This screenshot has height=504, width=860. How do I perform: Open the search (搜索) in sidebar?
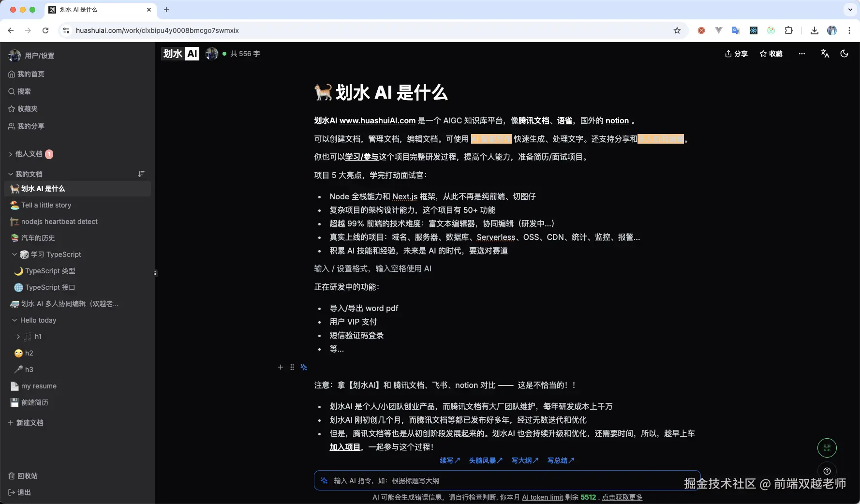24,91
